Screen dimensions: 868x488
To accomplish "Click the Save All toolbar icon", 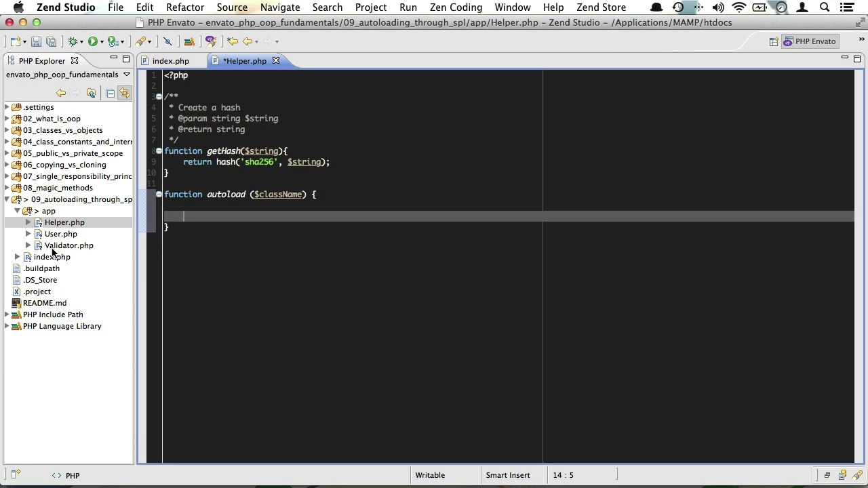I will click(51, 41).
